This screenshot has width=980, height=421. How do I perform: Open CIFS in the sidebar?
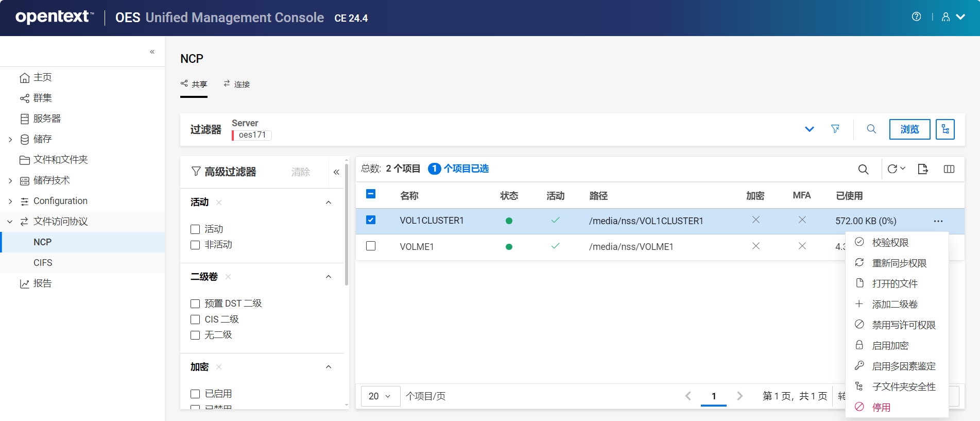point(43,263)
